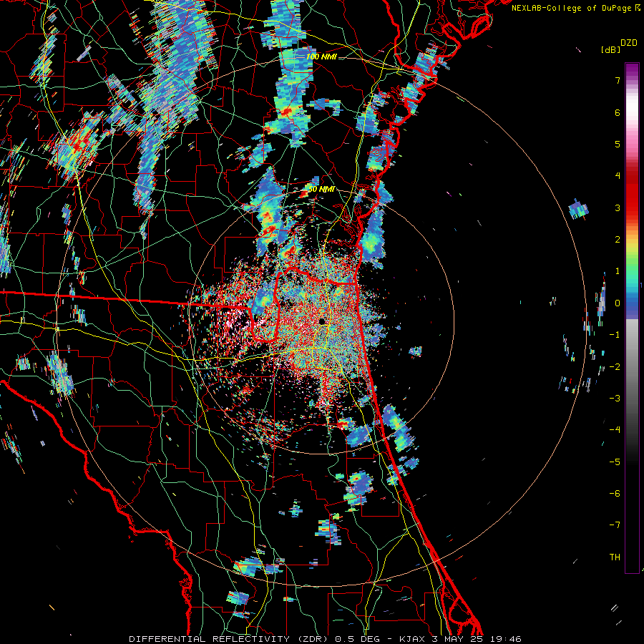Click the 6 value on color scale

pyautogui.click(x=618, y=112)
